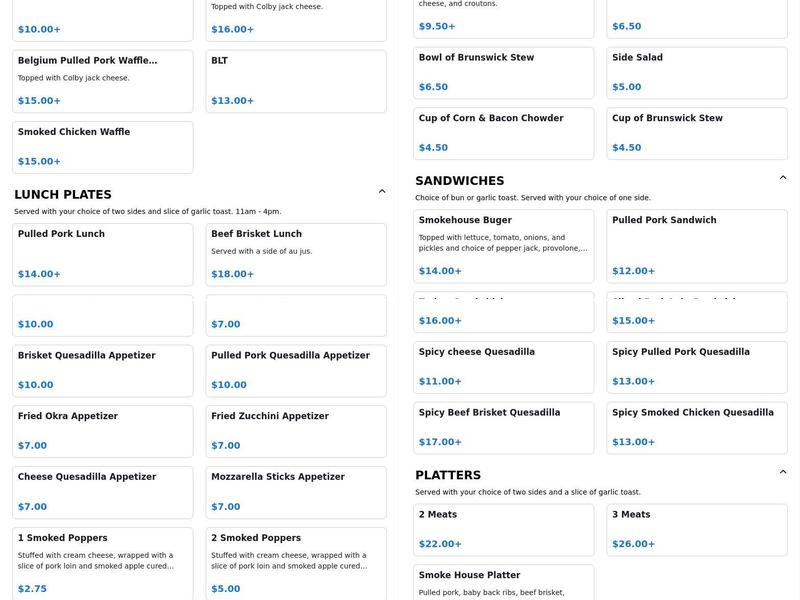Pick the Mozzarella Sticks Appetizer
800x600 pixels.
point(296,492)
